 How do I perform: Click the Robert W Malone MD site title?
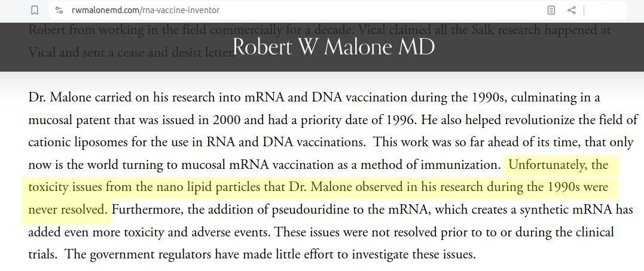[333, 47]
